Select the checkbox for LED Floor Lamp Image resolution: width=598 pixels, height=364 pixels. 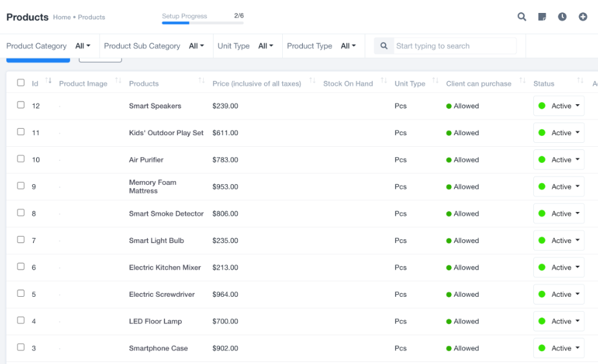click(x=21, y=321)
